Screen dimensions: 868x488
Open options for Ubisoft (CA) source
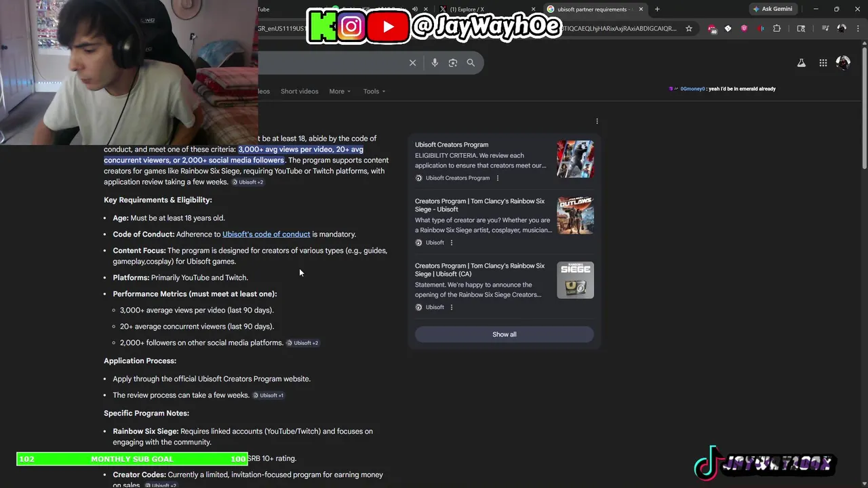(451, 308)
